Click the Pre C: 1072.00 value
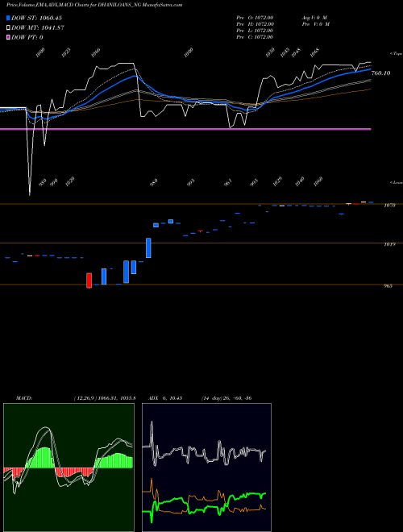Image resolution: width=403 pixels, height=532 pixels. point(255,37)
